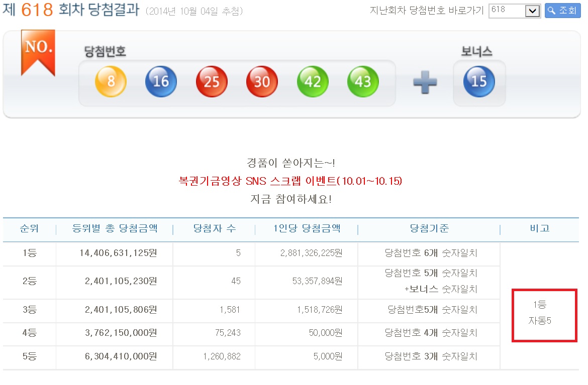Click the green number 43 ball
This screenshot has width=588, height=385.
[363, 81]
